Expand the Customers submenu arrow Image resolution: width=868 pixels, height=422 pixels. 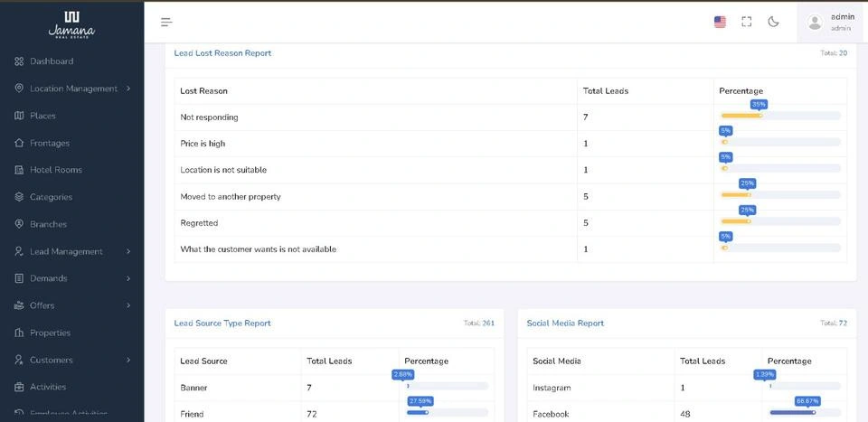[x=128, y=360]
